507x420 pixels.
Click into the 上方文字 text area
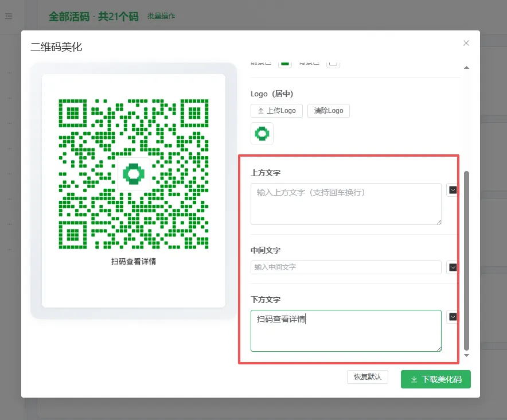pyautogui.click(x=346, y=204)
